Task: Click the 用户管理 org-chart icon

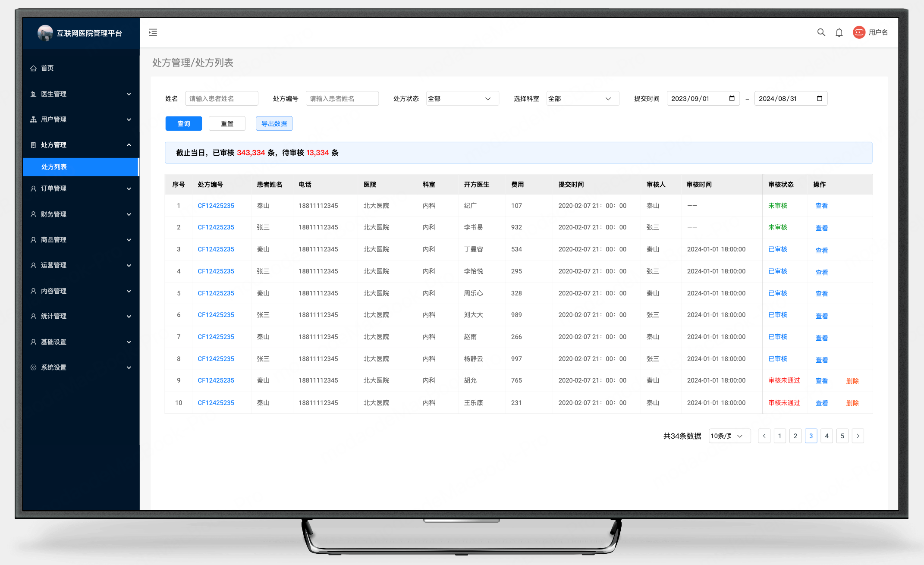Action: [33, 119]
